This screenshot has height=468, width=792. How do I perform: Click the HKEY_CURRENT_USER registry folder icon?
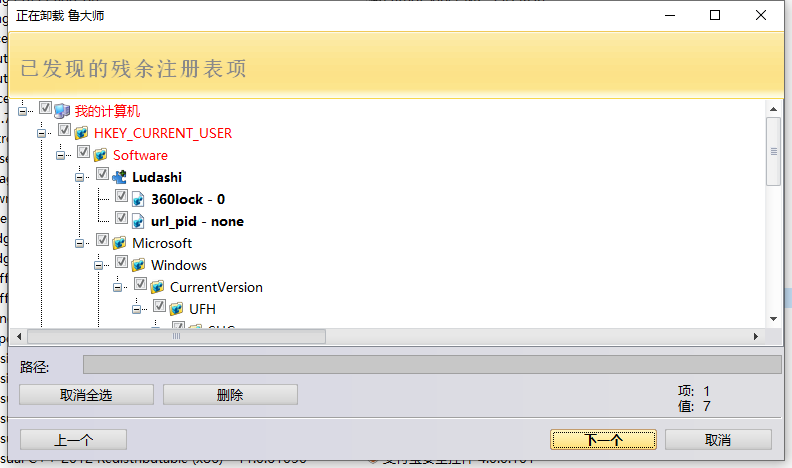coord(81,133)
